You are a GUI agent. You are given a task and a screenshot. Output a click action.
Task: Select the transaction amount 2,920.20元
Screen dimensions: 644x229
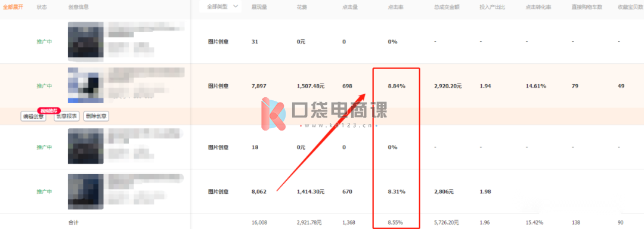coord(448,86)
